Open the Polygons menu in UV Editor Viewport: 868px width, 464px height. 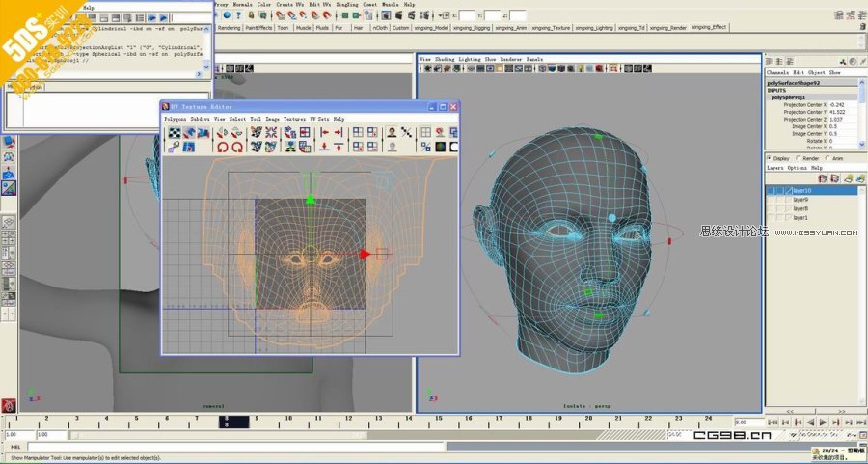click(x=176, y=119)
